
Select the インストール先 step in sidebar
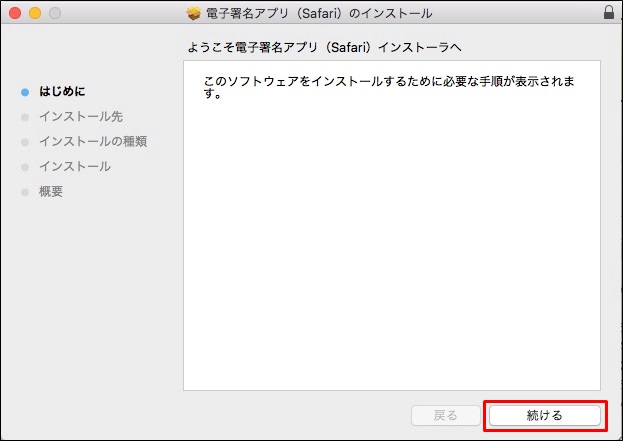pyautogui.click(x=81, y=116)
